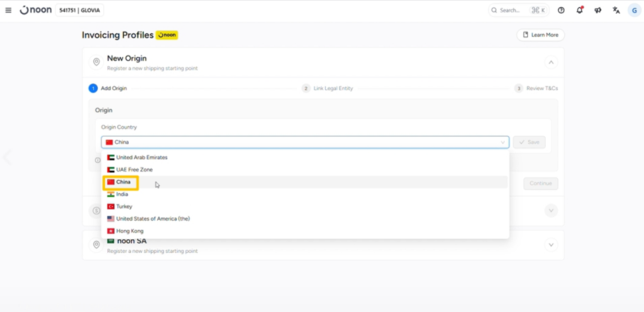Select step 3 Review T&Cs
This screenshot has width=644, height=312.
tap(536, 88)
